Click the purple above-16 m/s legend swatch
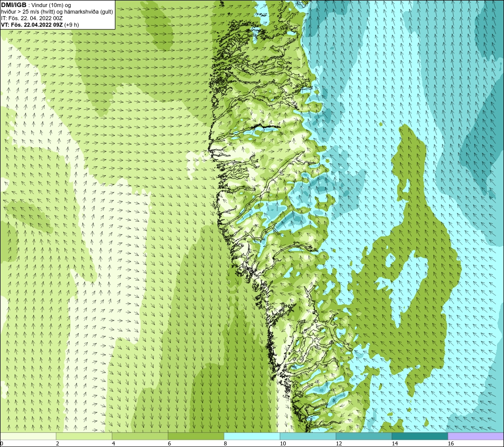This screenshot has width=504, height=447. coord(476,436)
